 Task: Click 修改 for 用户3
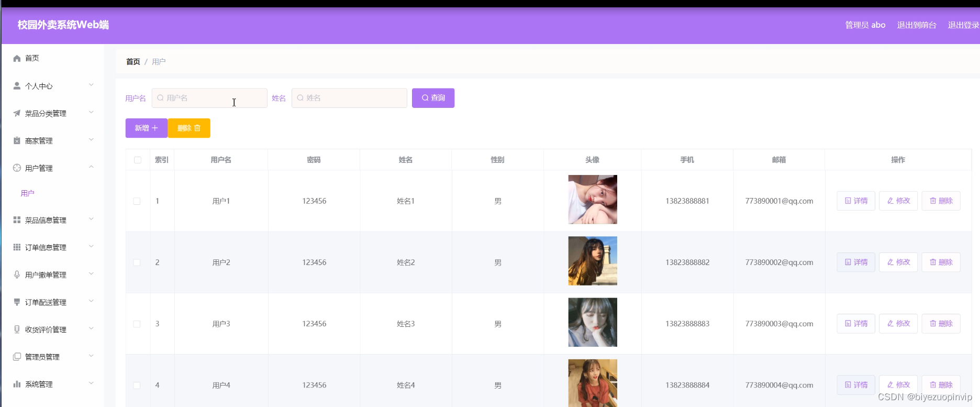click(898, 323)
